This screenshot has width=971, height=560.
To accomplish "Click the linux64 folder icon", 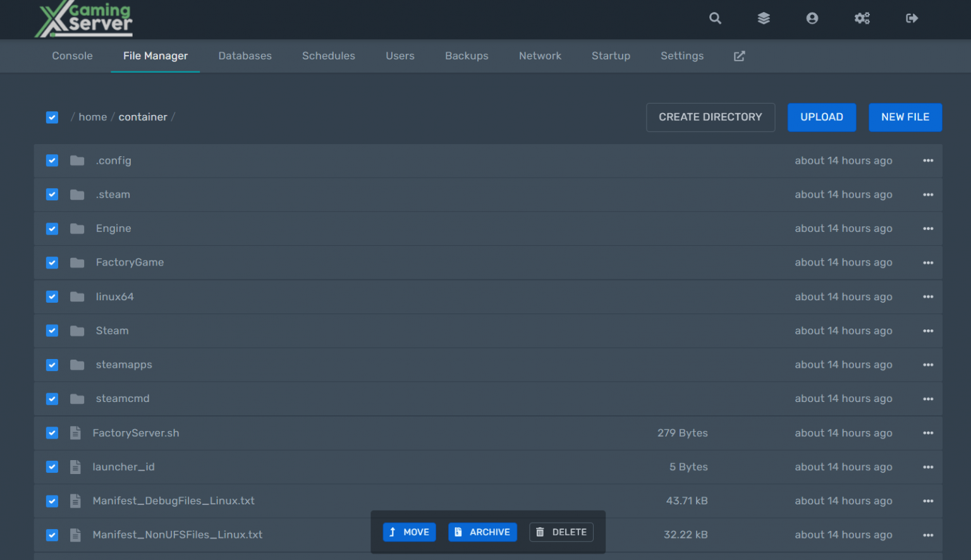I will (x=77, y=297).
